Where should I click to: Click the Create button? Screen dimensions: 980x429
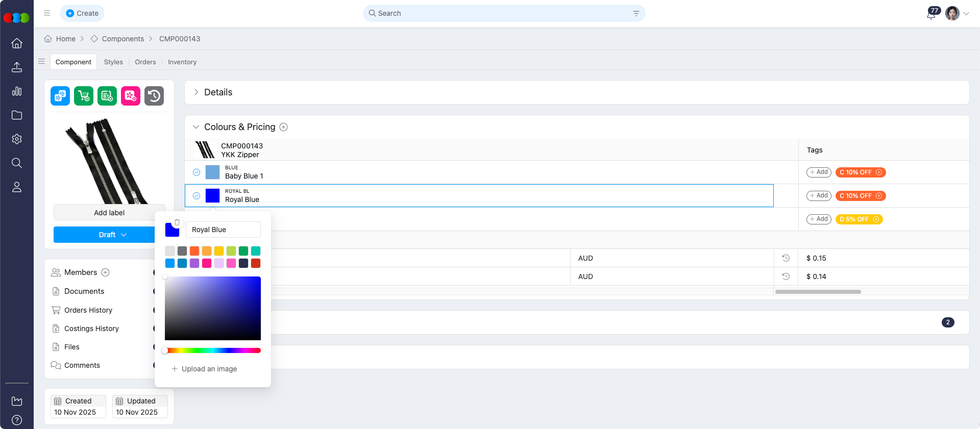(x=82, y=13)
